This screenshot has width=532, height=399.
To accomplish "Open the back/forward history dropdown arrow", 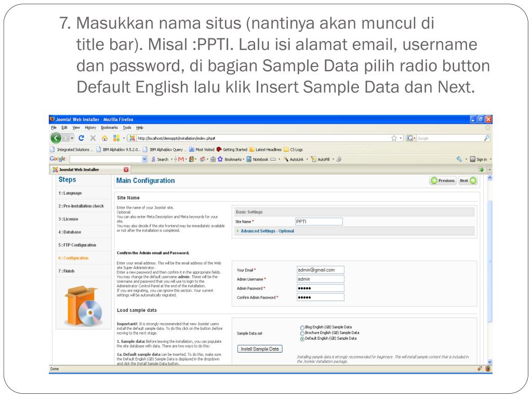I will pos(72,138).
